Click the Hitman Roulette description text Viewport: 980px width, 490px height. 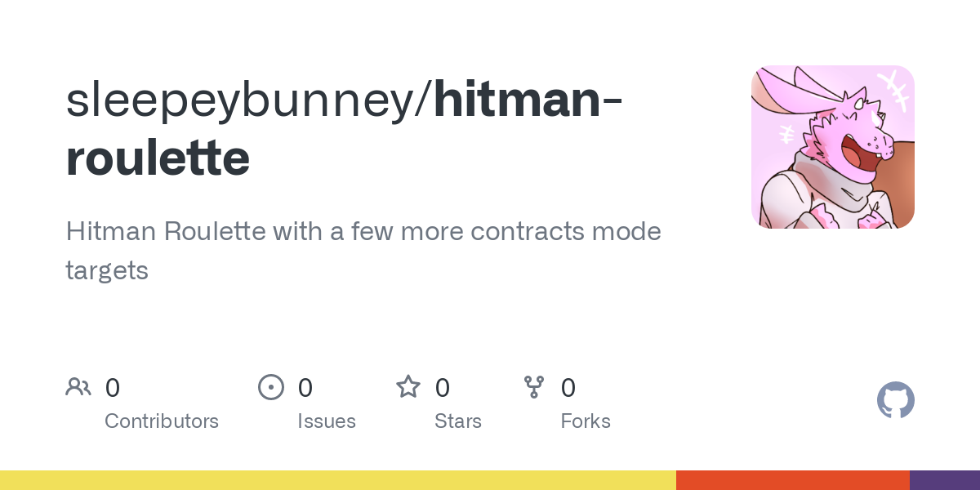click(363, 251)
